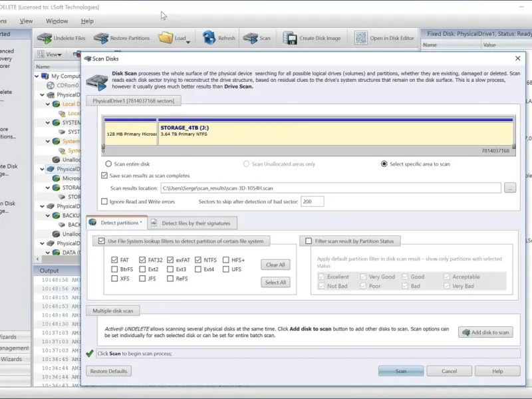Click the DATA volume icon in tree
This screenshot has width=532, height=399.
(x=56, y=253)
